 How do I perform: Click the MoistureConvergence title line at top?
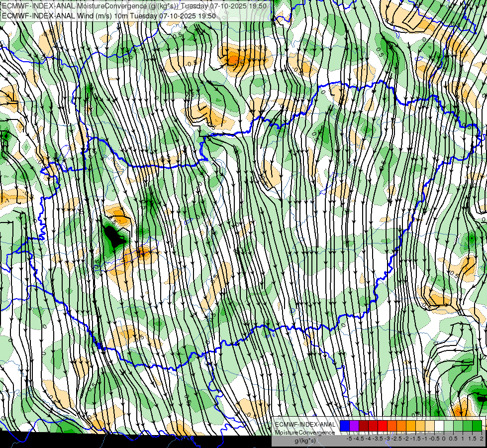tap(134, 6)
